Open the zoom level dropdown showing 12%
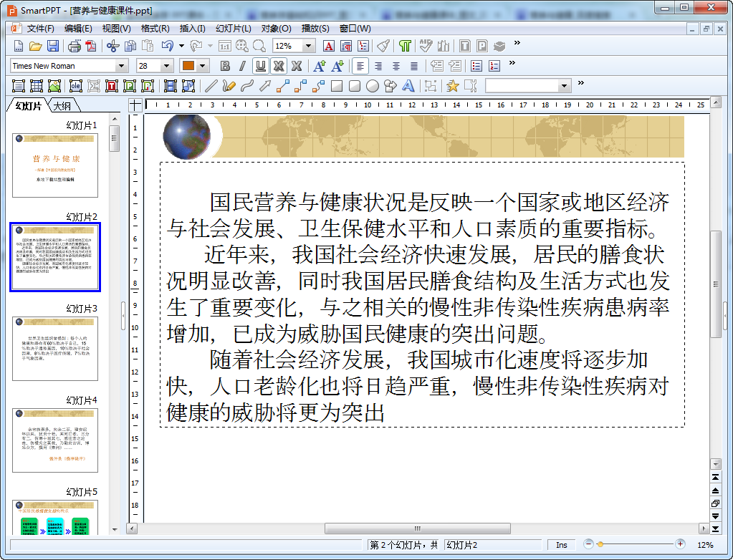733x560 pixels. click(x=308, y=46)
